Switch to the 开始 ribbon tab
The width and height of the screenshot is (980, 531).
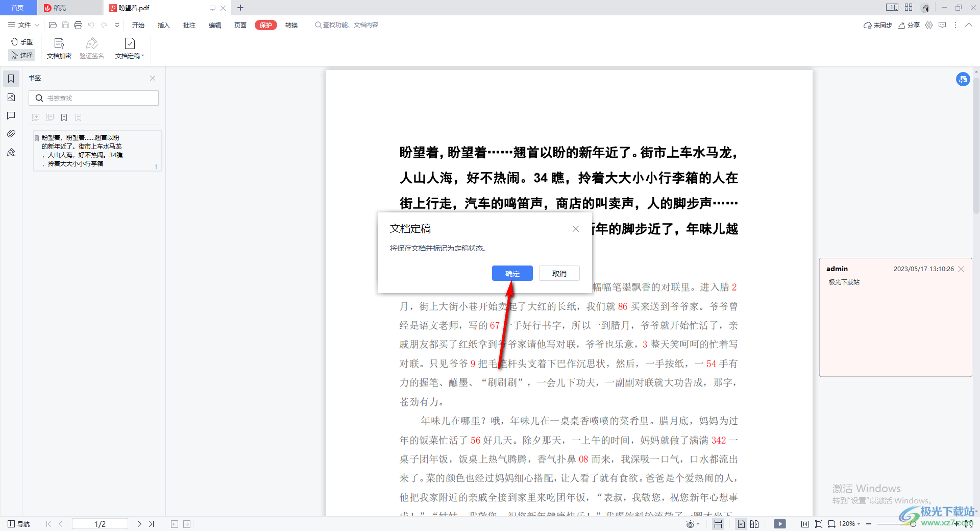138,25
